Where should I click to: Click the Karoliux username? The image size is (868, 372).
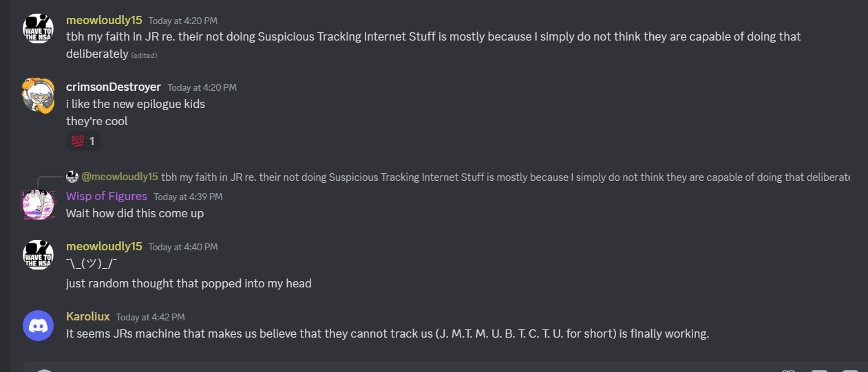pyautogui.click(x=87, y=316)
